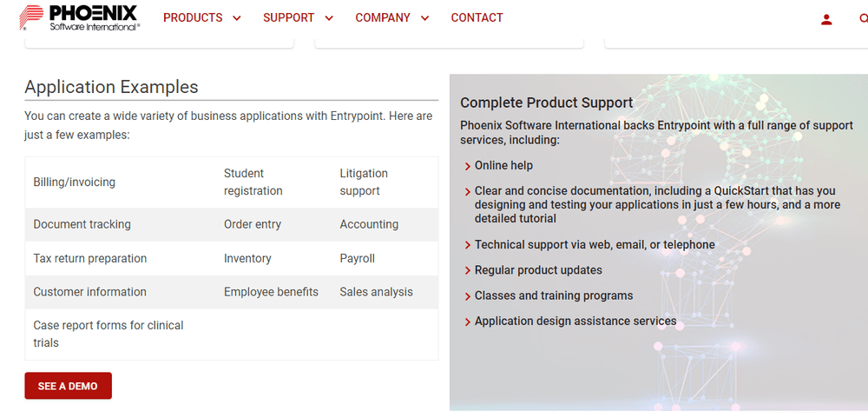Click the search magnifier icon
The image size is (868, 418).
(864, 19)
